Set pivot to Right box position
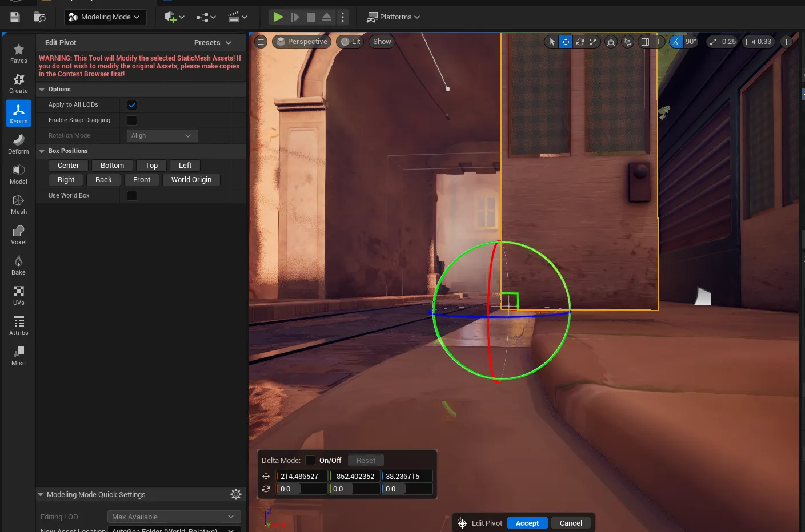This screenshot has width=805, height=532. click(x=66, y=180)
